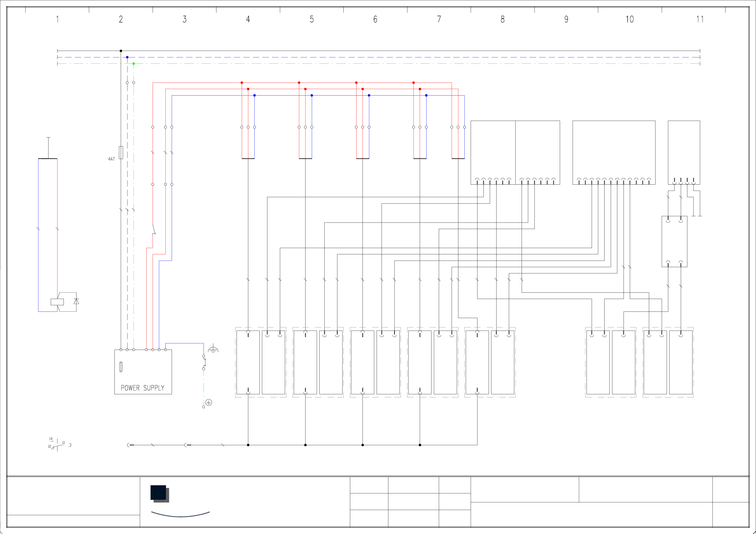This screenshot has height=534, width=756.
Task: Click the fuse symbol inside POWER SUPPLY box
Action: tap(121, 366)
